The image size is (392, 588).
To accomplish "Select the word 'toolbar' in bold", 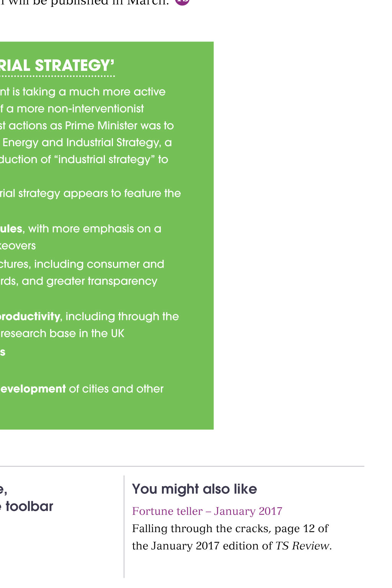I will (x=29, y=506).
